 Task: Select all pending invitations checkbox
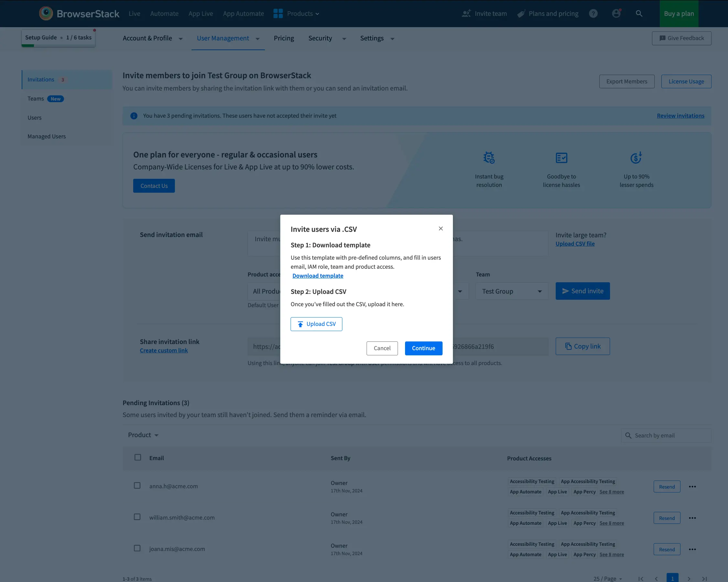pyautogui.click(x=138, y=458)
